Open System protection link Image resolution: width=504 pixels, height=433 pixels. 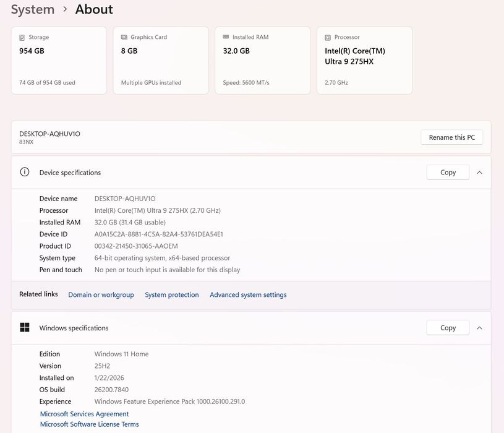(x=172, y=295)
